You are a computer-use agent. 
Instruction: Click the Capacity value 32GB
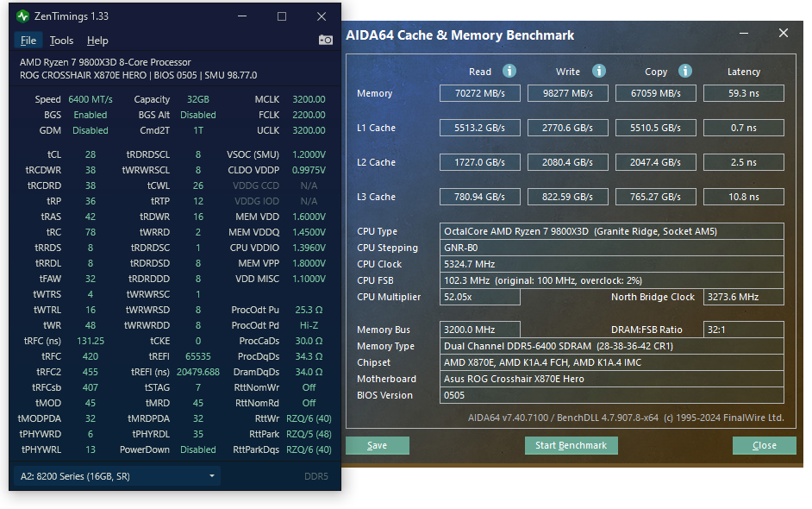[x=197, y=99]
